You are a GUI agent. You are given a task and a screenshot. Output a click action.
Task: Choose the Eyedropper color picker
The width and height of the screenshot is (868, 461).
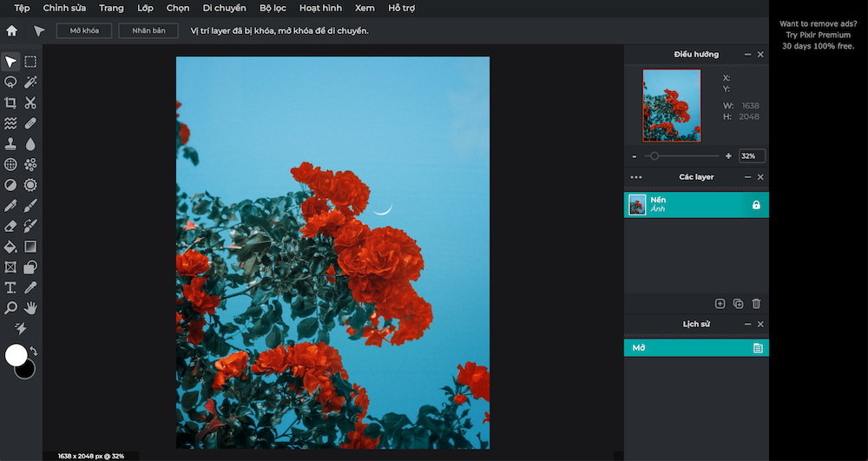point(30,287)
